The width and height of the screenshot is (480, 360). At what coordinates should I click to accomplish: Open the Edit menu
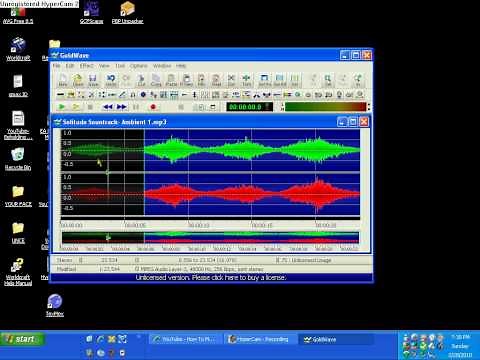(70, 66)
